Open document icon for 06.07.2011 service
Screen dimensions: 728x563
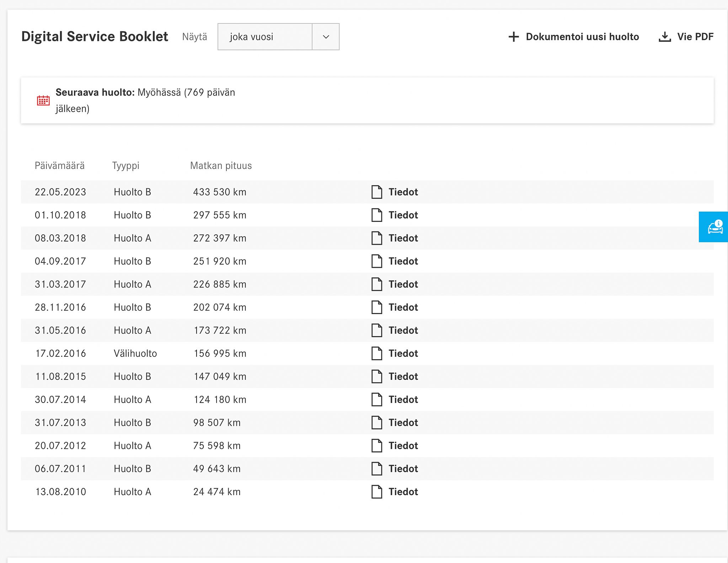coord(377,469)
